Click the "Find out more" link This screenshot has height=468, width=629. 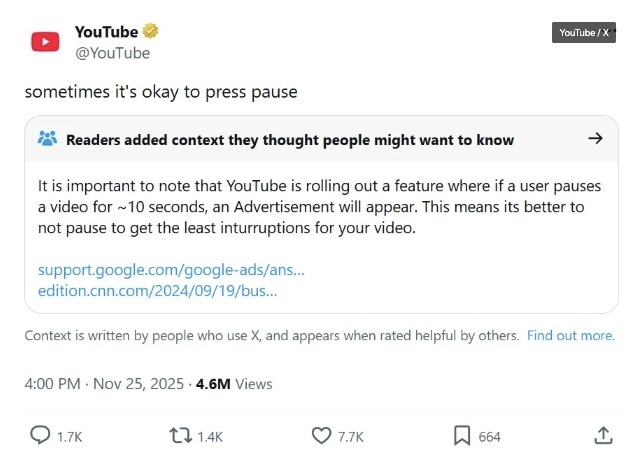coord(570,336)
